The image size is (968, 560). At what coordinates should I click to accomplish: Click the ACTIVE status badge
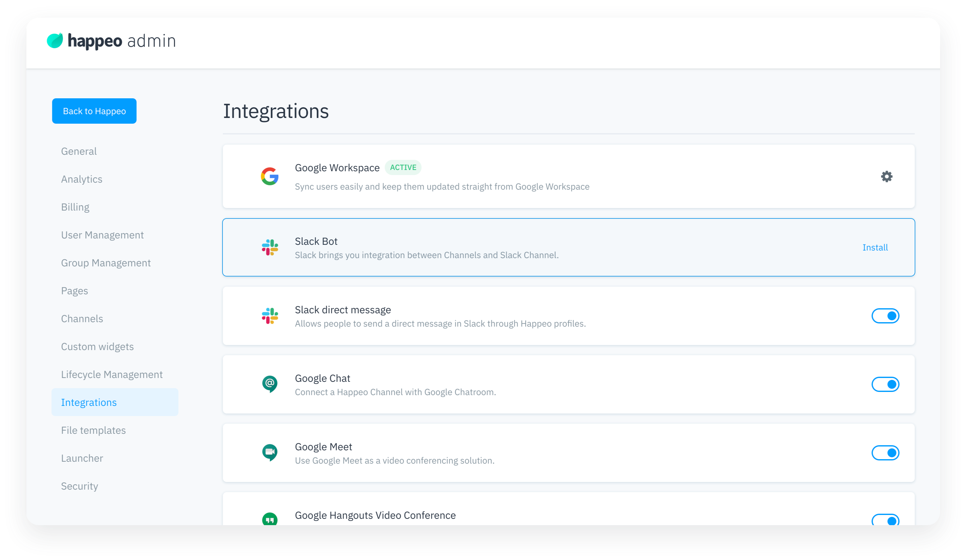click(x=403, y=167)
